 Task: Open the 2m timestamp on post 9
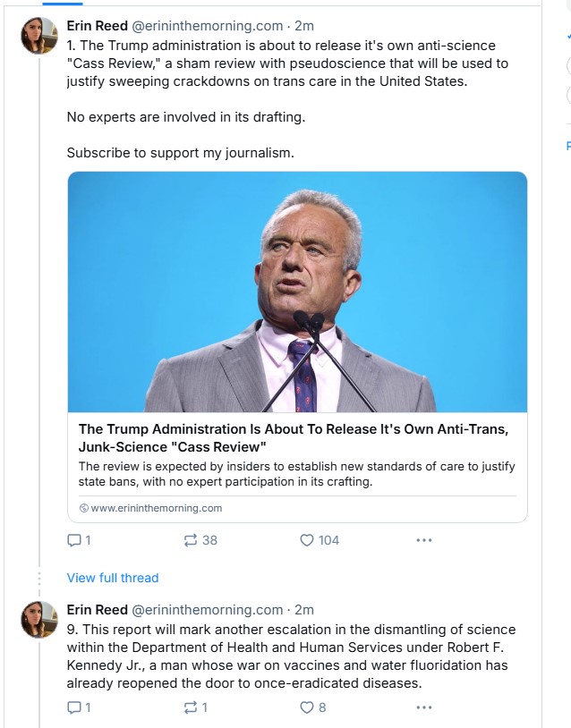304,610
